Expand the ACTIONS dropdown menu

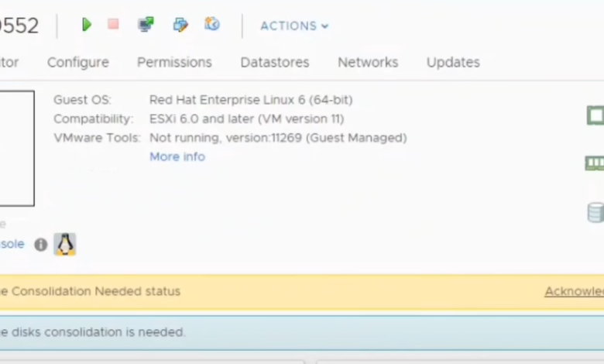(294, 26)
